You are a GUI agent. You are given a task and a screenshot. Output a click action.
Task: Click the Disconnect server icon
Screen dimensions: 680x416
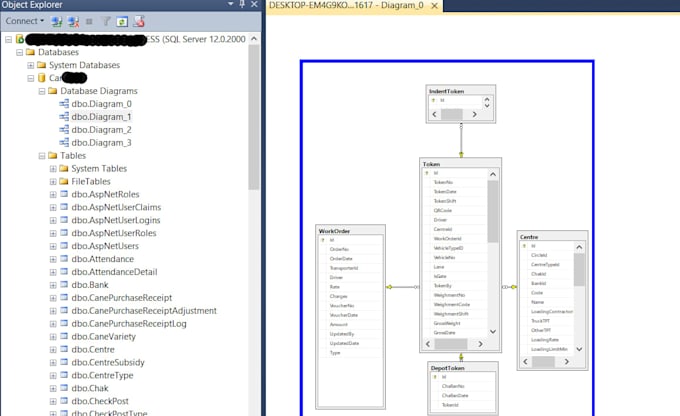(x=74, y=21)
